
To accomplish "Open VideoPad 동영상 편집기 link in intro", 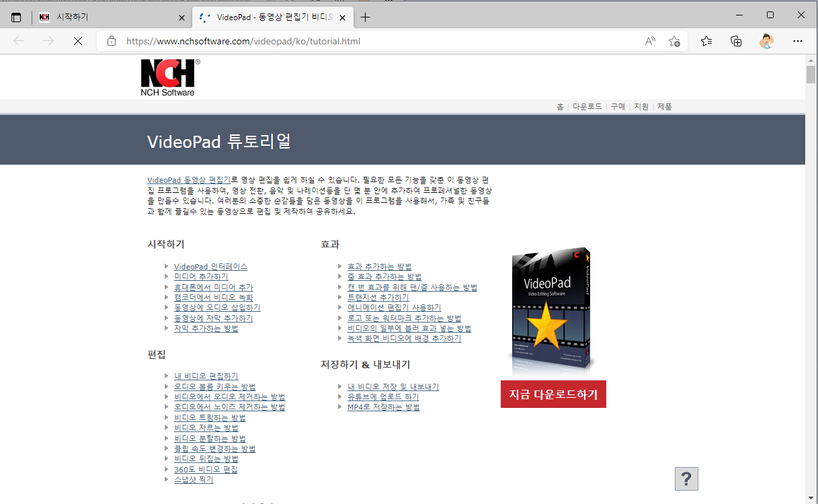I will click(189, 180).
